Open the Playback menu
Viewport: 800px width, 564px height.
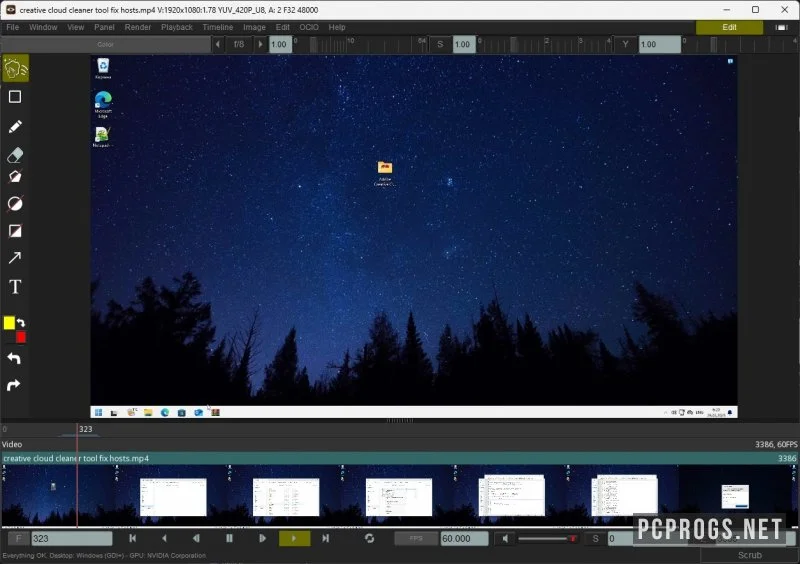[177, 27]
